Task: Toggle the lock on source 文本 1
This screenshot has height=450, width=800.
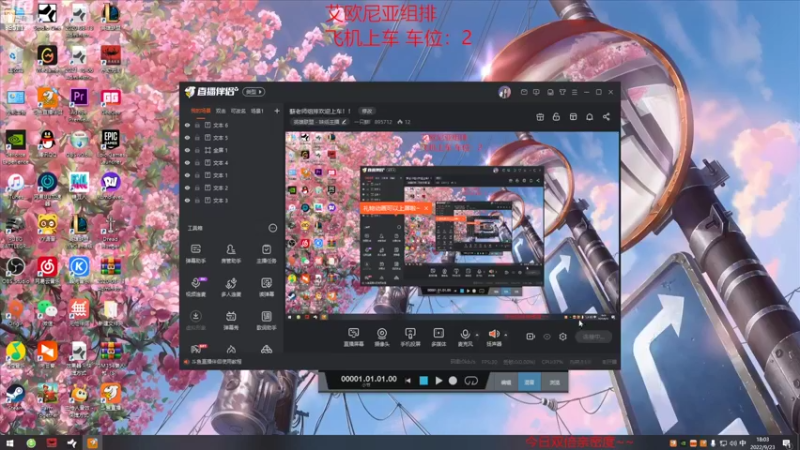Action: click(x=197, y=175)
